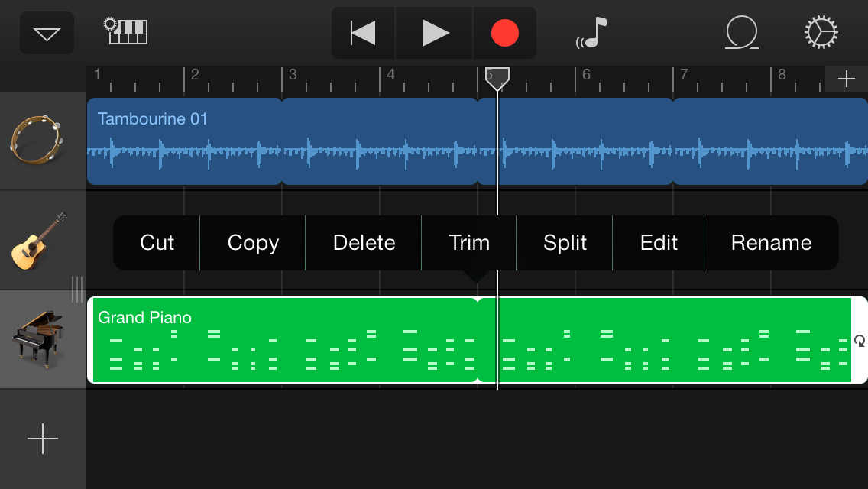Open song settings gear icon
Viewport: 868px width, 489px height.
(821, 32)
